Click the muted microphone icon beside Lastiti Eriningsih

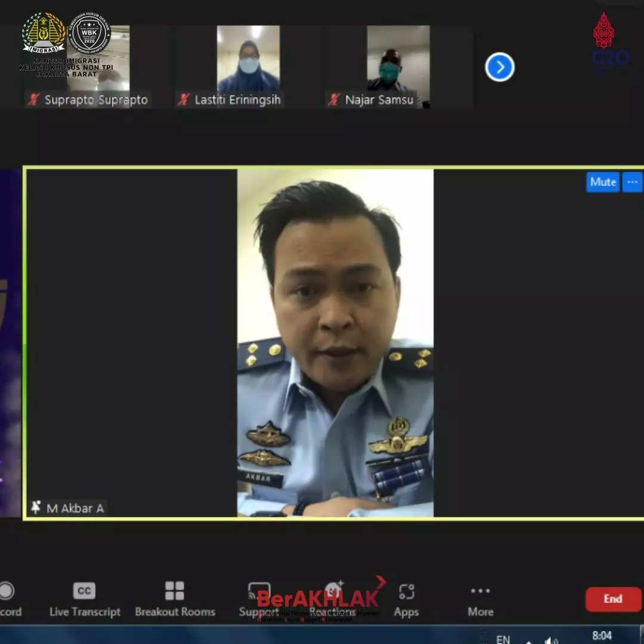(x=184, y=100)
